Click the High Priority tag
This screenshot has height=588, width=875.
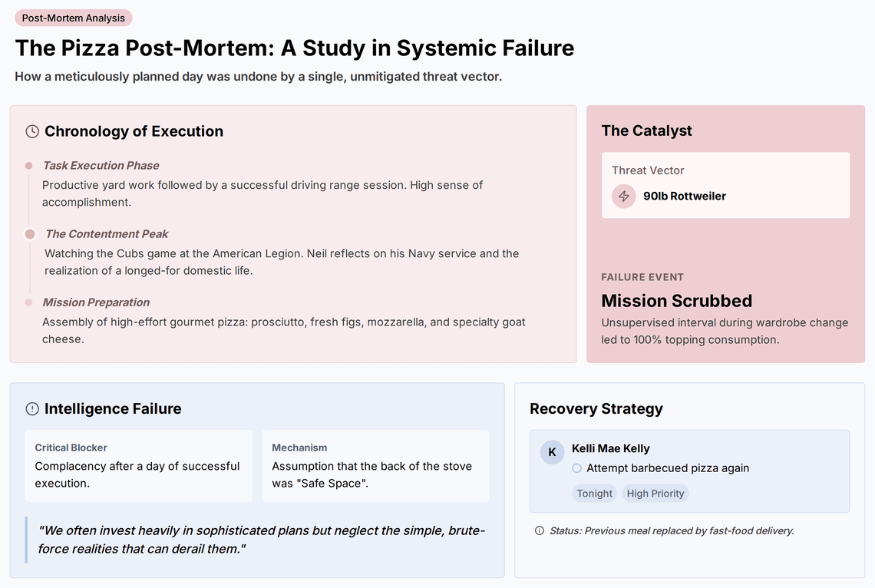(x=655, y=493)
